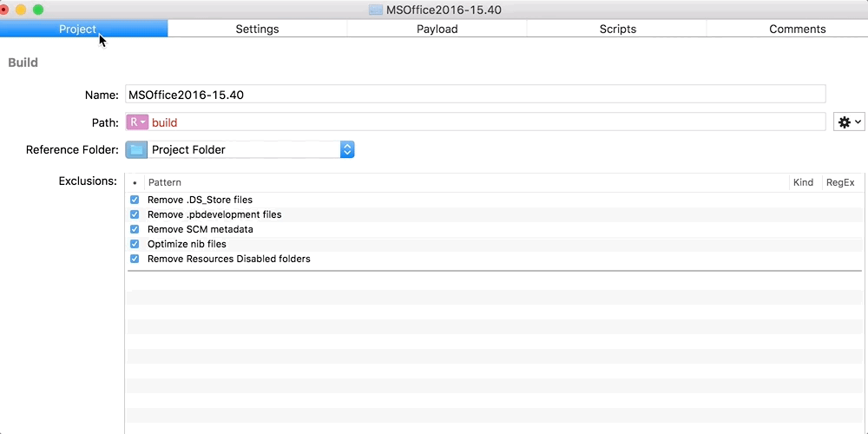Click the Pattern column header
This screenshot has width=868, height=434.
[x=467, y=182]
